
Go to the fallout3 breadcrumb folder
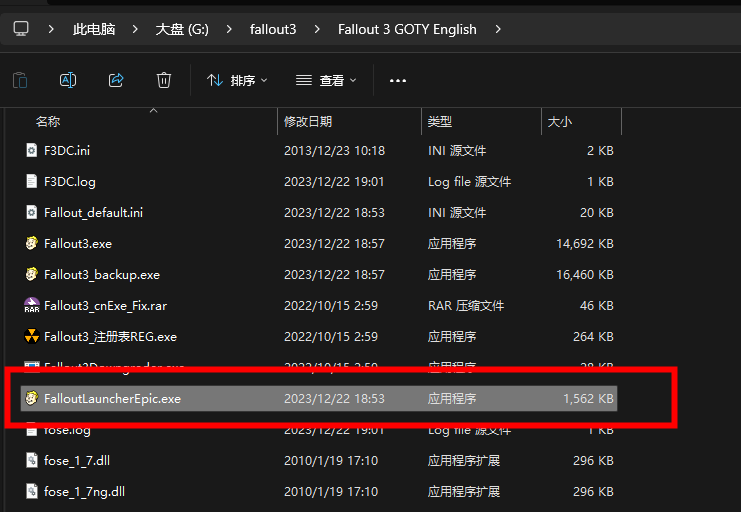pyautogui.click(x=273, y=29)
